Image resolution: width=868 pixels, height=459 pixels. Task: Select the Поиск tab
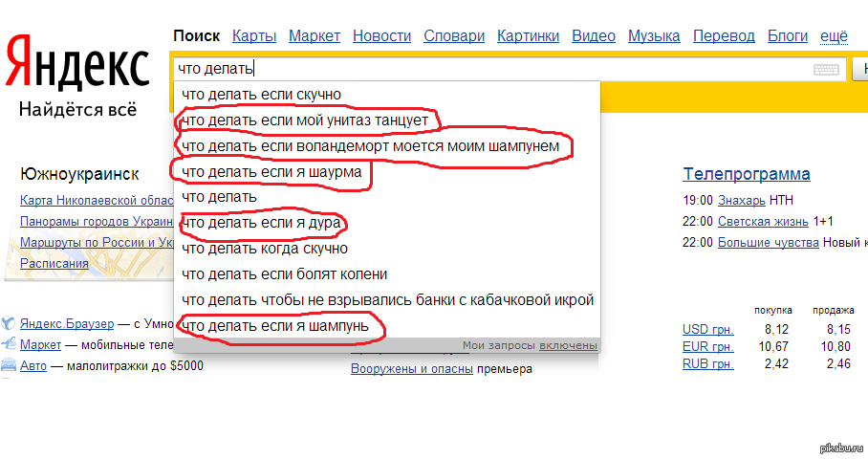click(197, 36)
